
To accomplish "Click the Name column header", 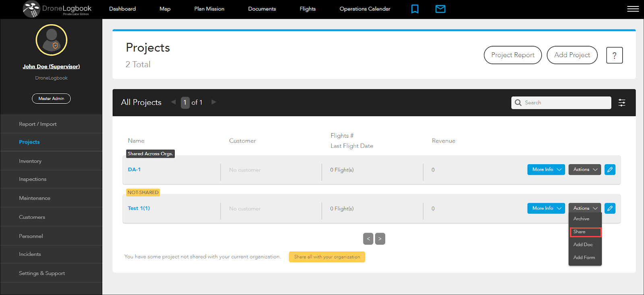I will (136, 141).
